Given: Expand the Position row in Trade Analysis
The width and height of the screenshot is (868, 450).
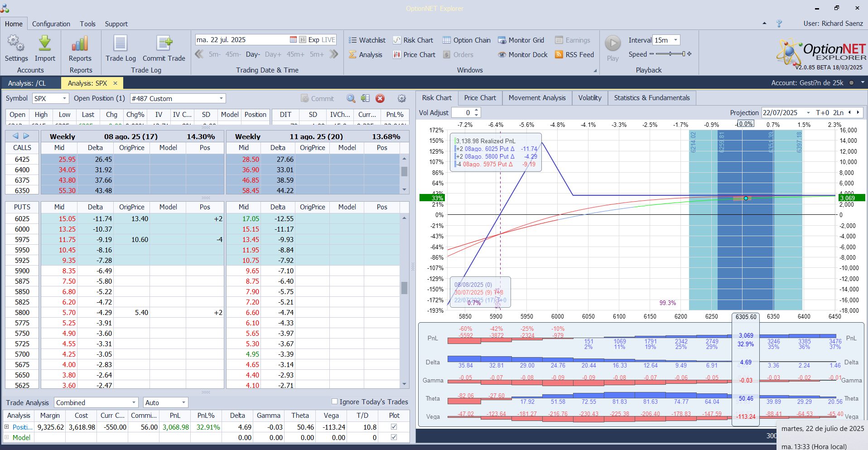Looking at the screenshot, I should [7, 427].
